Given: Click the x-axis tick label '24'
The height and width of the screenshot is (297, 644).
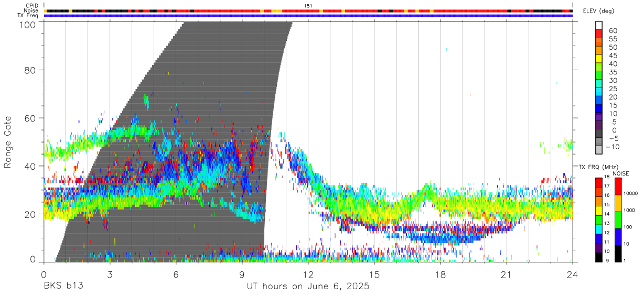Looking at the screenshot, I should [573, 274].
